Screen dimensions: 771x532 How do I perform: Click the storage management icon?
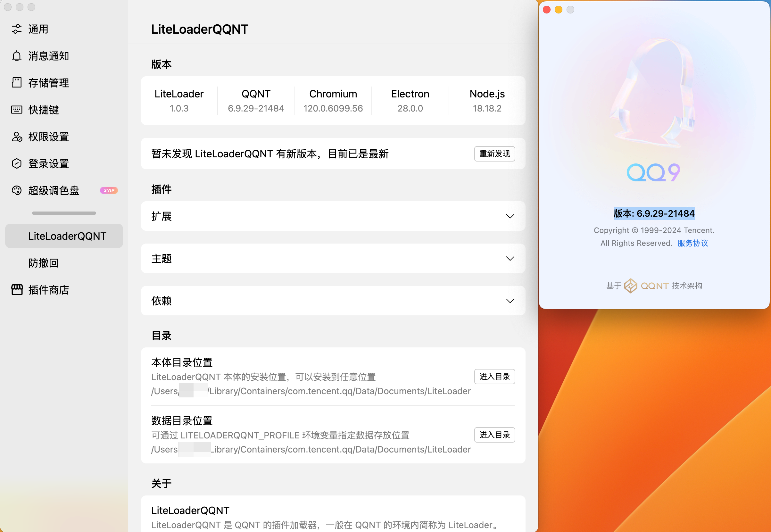[16, 83]
